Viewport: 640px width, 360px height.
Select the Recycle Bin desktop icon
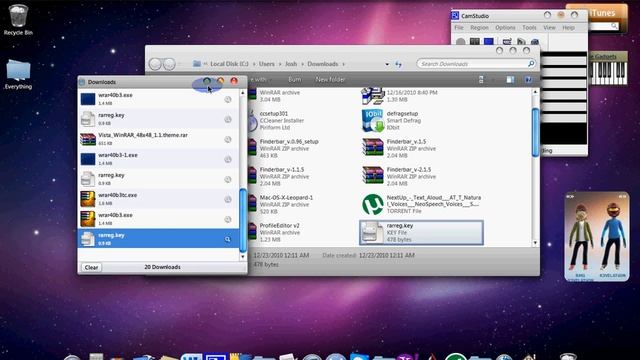tap(18, 20)
